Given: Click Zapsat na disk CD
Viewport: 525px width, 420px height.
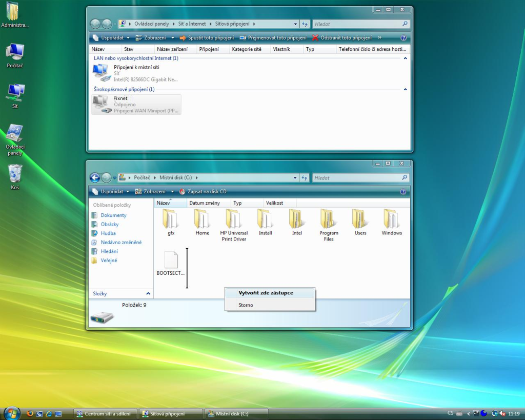Looking at the screenshot, I should [203, 192].
